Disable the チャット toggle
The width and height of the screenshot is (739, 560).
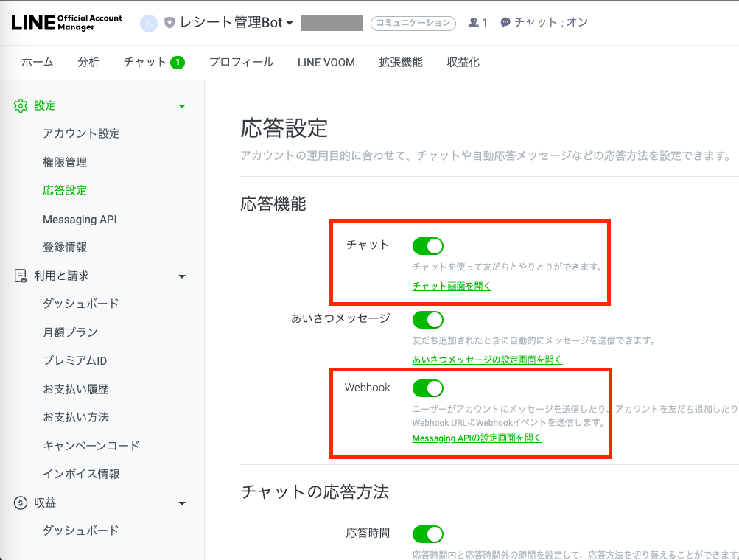click(x=428, y=246)
